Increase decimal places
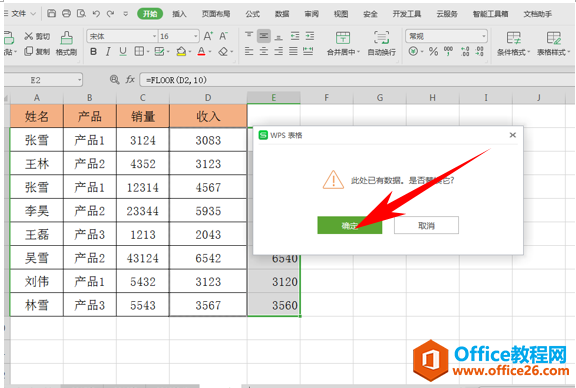This screenshot has height=388, width=576. click(x=465, y=51)
